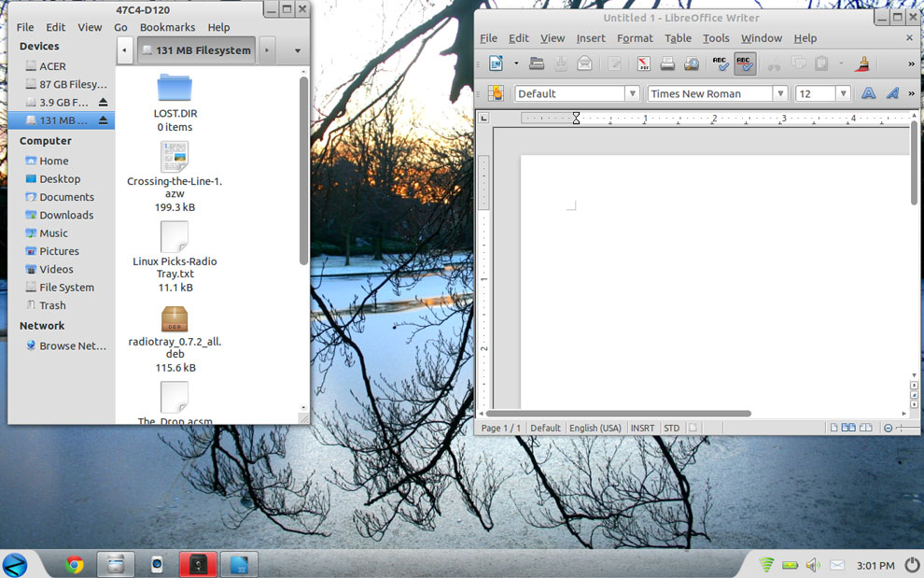The image size is (924, 578).
Task: Toggle INSRT insert mode in status bar
Action: coord(642,429)
